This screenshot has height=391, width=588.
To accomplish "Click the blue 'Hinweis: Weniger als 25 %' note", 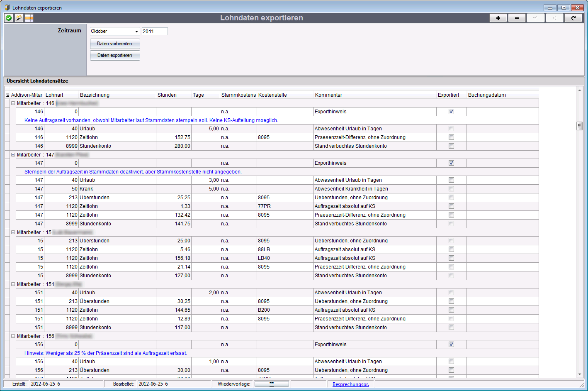I will coord(106,353).
